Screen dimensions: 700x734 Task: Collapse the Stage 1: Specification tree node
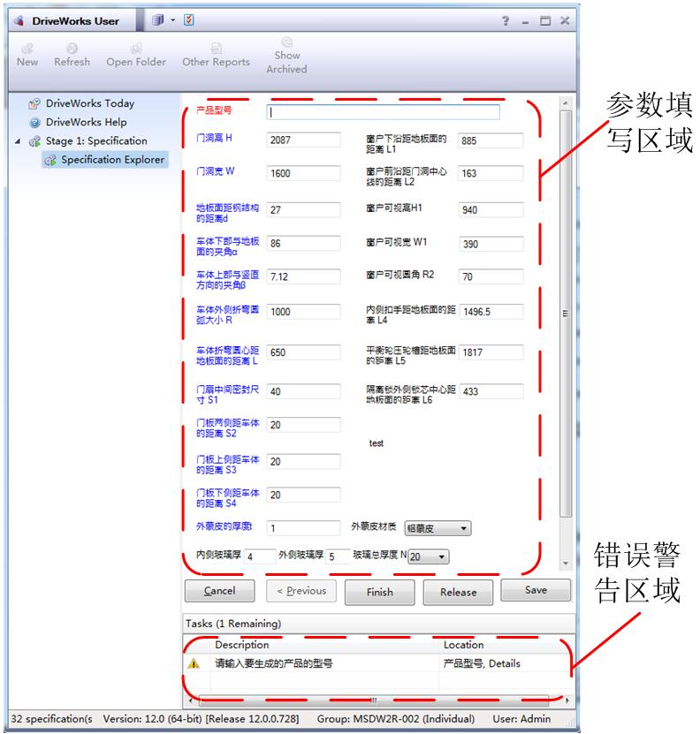pyautogui.click(x=19, y=141)
